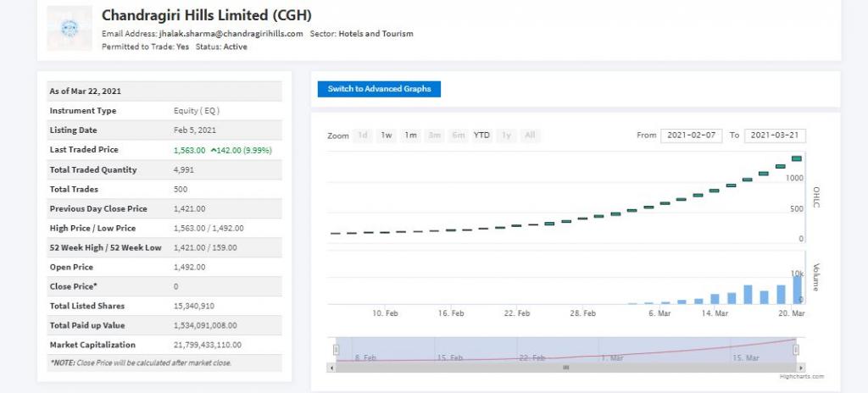Click the 52 Week High/Low value 1,421.00 / 159.00
868x393 pixels.
(x=205, y=248)
